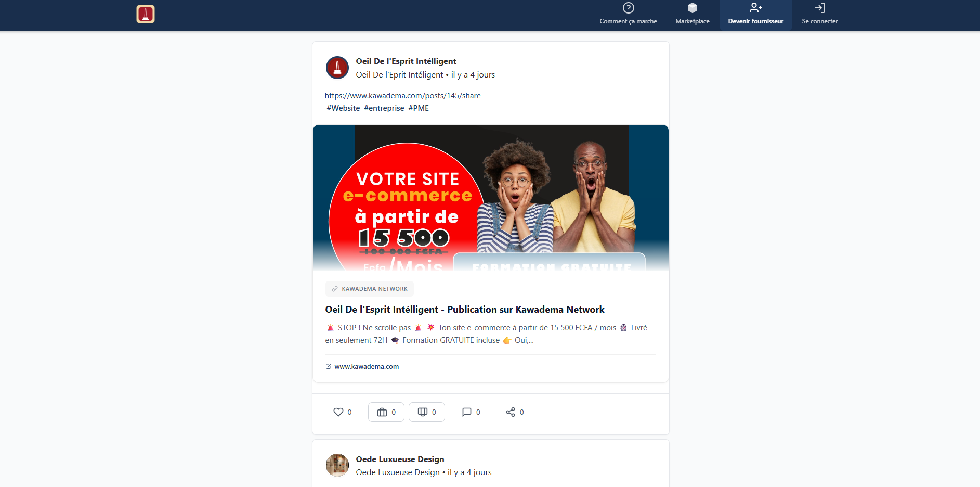The width and height of the screenshot is (980, 487).
Task: Open Oede Luxueuse Design avatar
Action: (337, 465)
